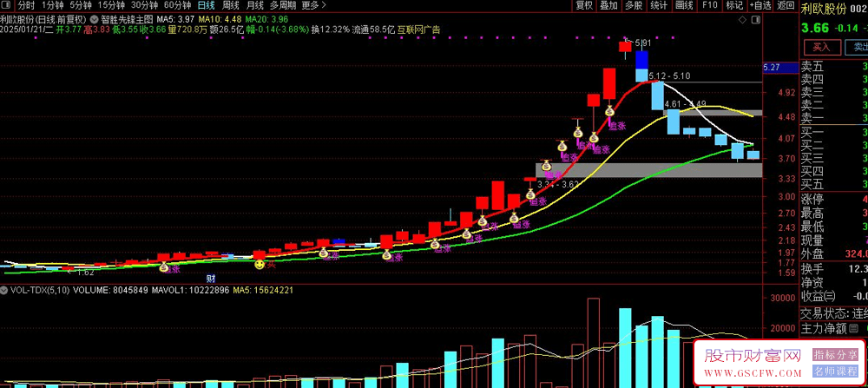This screenshot has height=388, width=868.
Task: Select the 卖五 ask row
Action: (x=834, y=67)
